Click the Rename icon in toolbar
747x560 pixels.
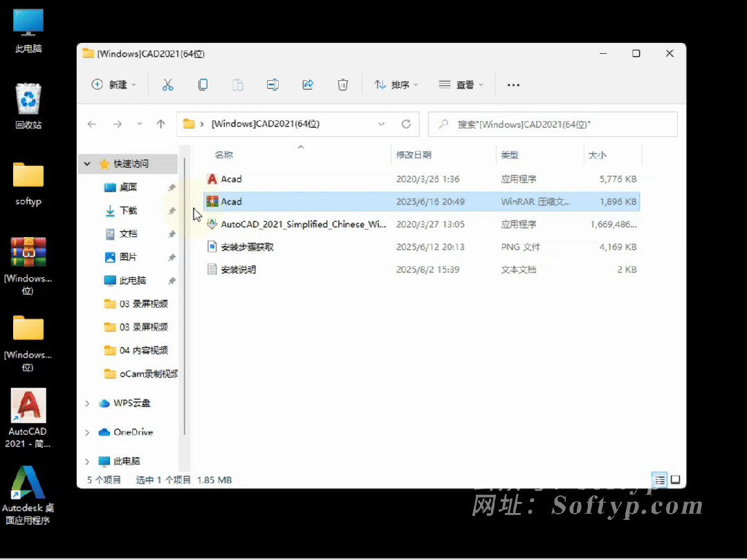[273, 85]
